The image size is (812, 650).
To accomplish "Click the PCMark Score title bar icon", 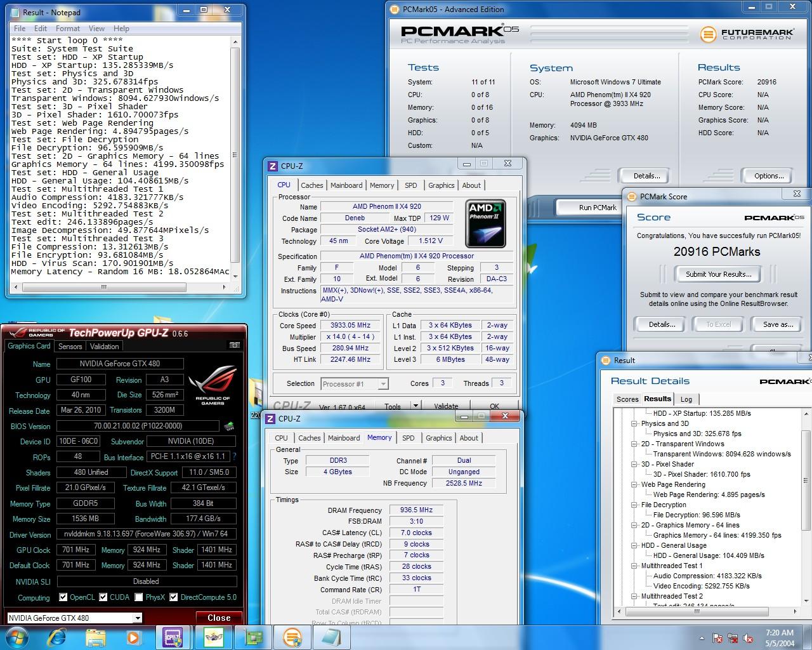I will 631,197.
